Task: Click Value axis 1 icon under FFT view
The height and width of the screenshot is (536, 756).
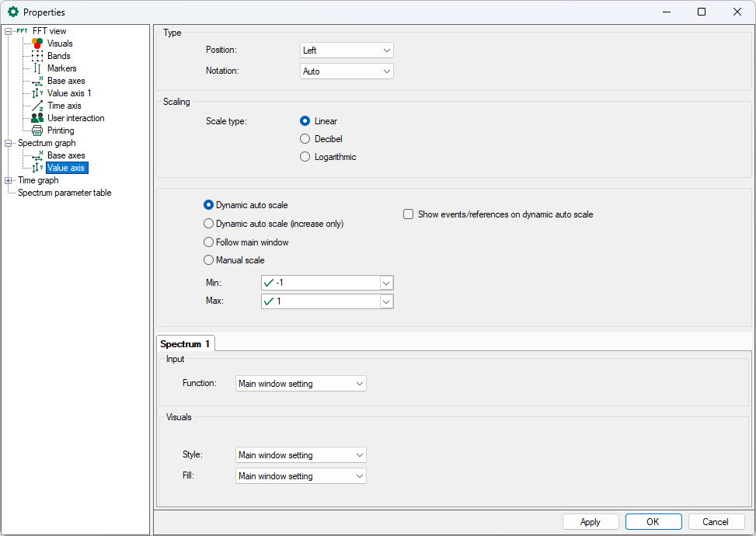Action: pyautogui.click(x=37, y=93)
